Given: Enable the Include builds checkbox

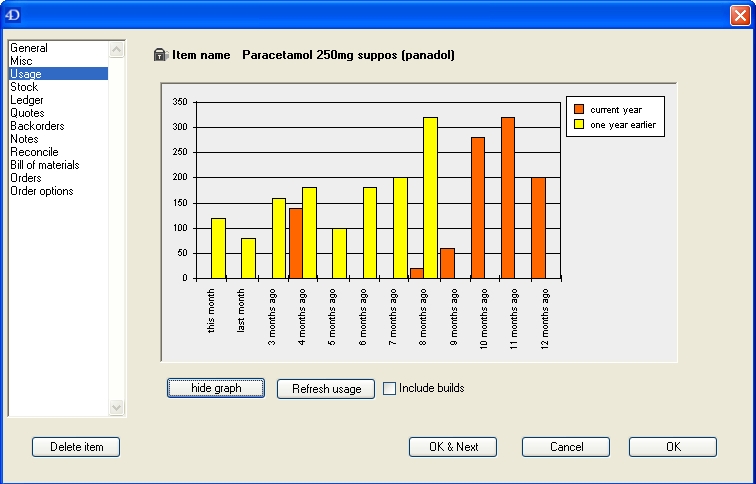Looking at the screenshot, I should click(x=389, y=388).
